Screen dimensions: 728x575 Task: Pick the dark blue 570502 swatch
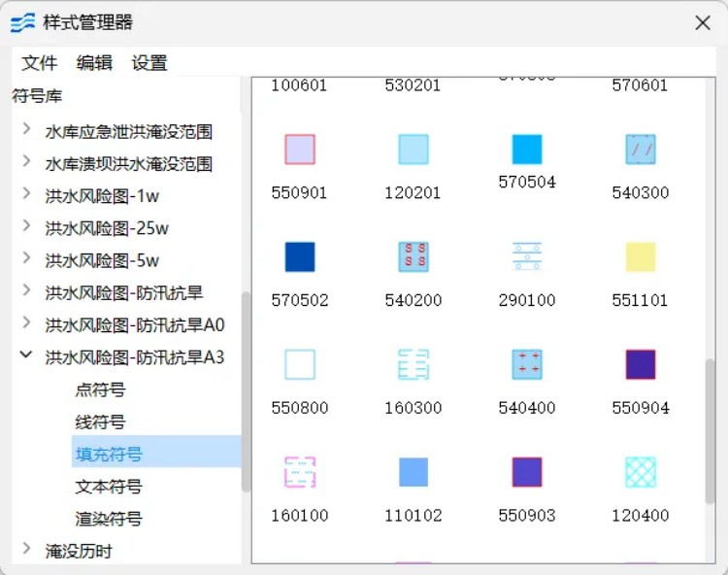[300, 257]
